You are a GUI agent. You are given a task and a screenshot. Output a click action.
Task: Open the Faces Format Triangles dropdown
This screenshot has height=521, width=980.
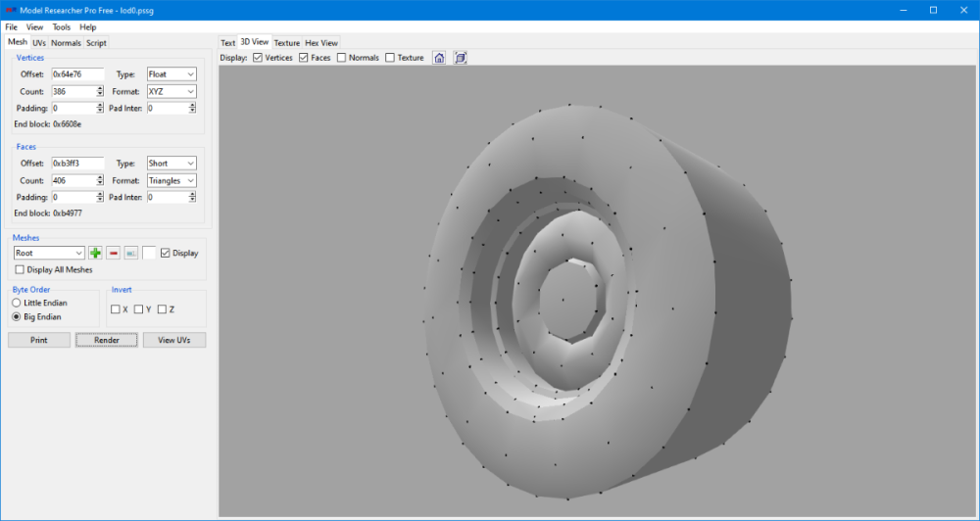pyautogui.click(x=171, y=180)
